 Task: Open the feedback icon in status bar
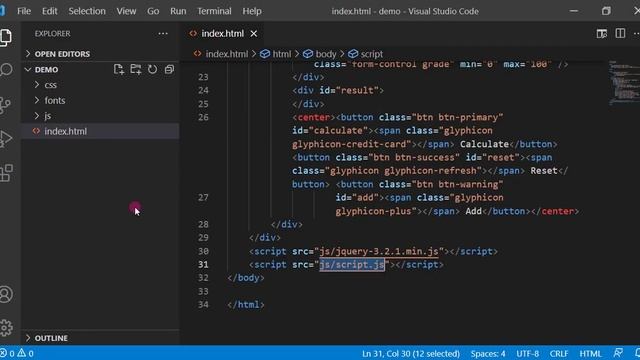pos(618,353)
